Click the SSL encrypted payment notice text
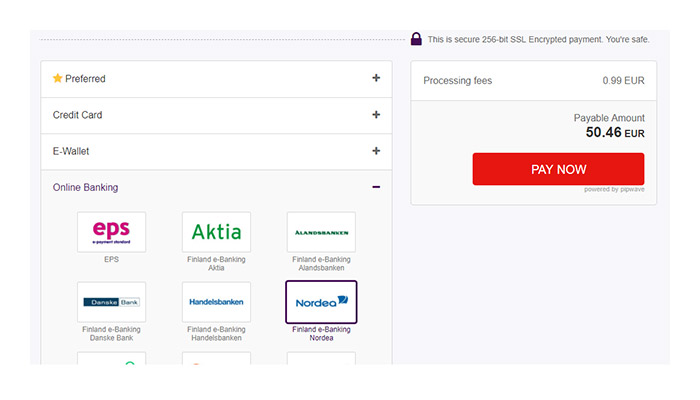 click(x=538, y=39)
